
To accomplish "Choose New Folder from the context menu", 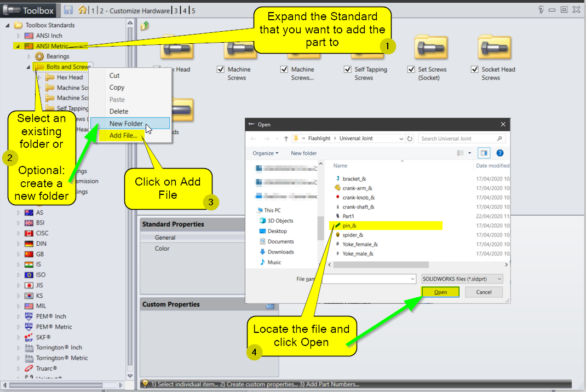I will 126,124.
